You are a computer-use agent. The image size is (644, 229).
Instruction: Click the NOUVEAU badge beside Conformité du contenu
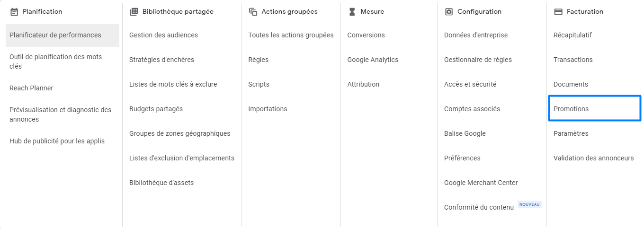tap(529, 204)
